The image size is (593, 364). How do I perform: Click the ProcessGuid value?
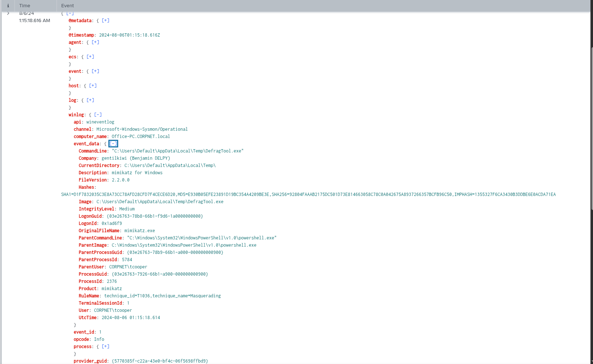(160, 274)
